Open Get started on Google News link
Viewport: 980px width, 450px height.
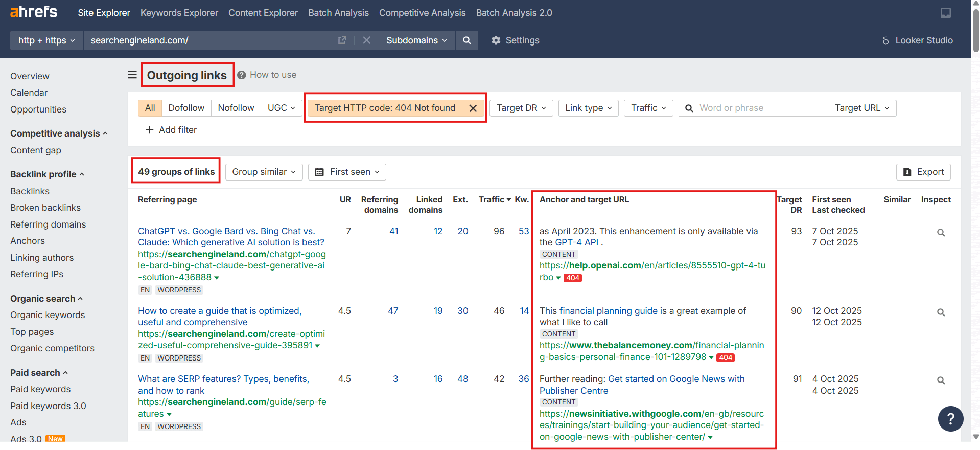click(642, 385)
